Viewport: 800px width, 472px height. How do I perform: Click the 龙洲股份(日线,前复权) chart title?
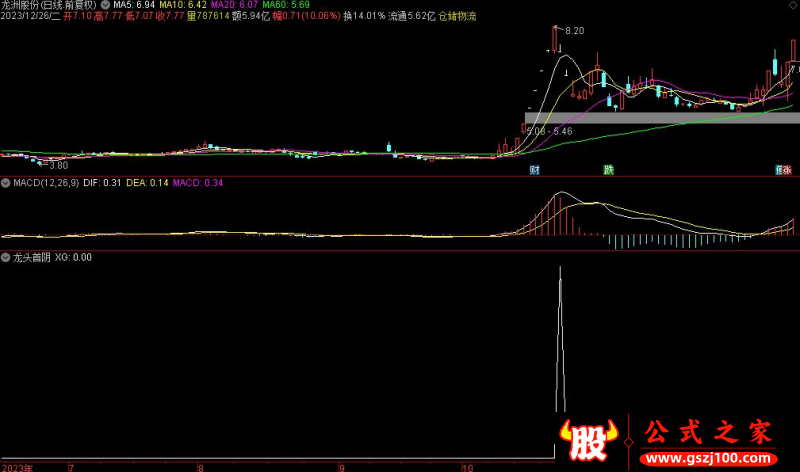pyautogui.click(x=48, y=5)
